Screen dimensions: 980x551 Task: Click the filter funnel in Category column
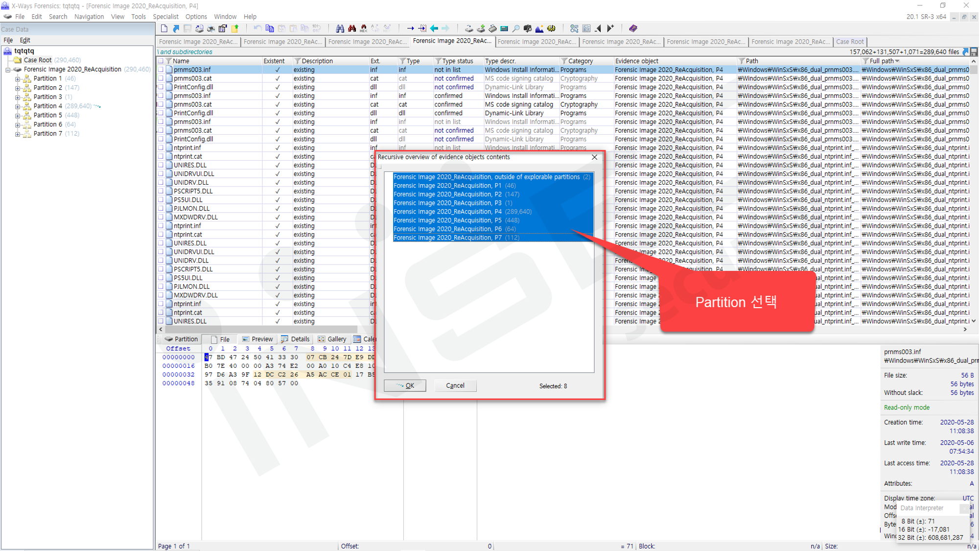(x=564, y=61)
